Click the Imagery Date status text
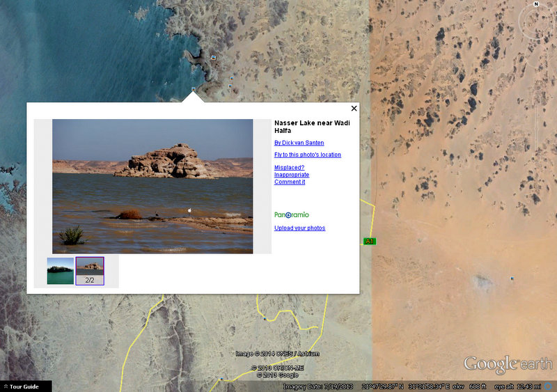This screenshot has height=392, width=557. pyautogui.click(x=318, y=386)
